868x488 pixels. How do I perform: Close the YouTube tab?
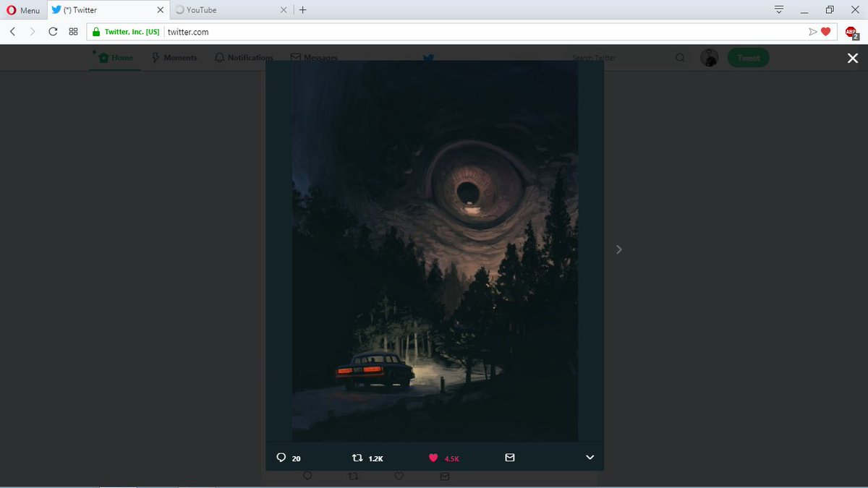click(x=284, y=10)
